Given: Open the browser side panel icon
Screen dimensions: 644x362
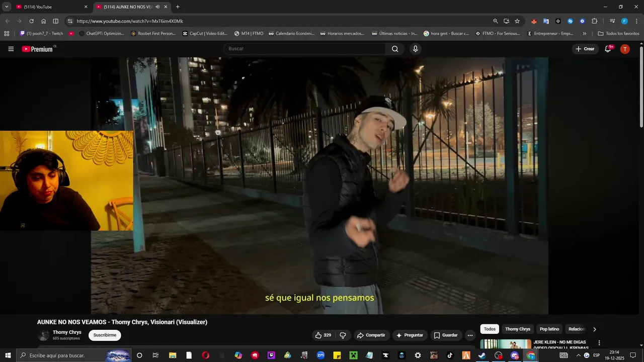Looking at the screenshot, I should [55, 21].
